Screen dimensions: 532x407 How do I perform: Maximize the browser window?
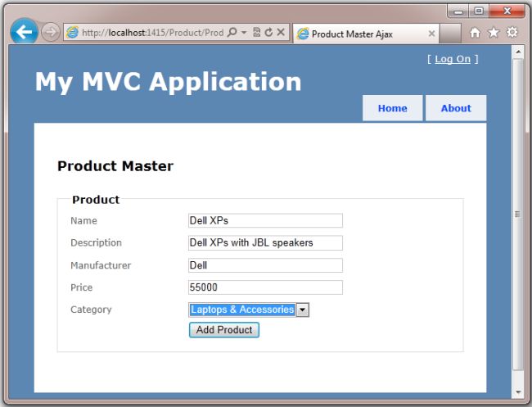479,11
